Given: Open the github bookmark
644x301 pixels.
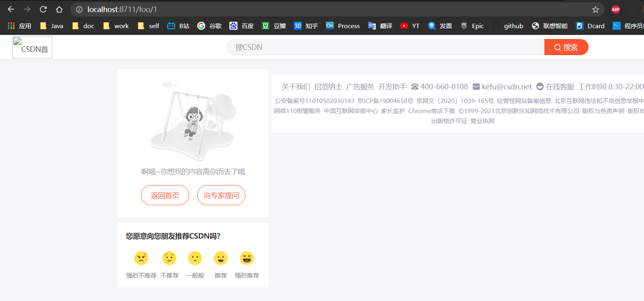Looking at the screenshot, I should coord(508,26).
